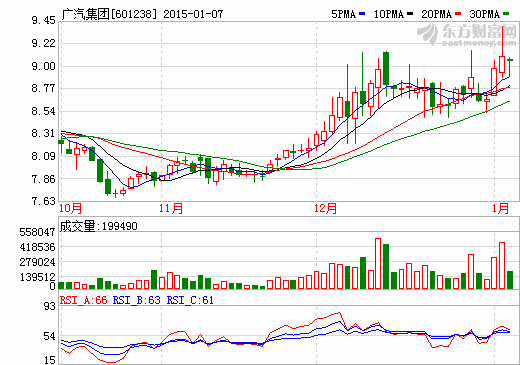The height and width of the screenshot is (365, 520).
Task: Click the green 30PMA legend color swatch
Action: (506, 14)
